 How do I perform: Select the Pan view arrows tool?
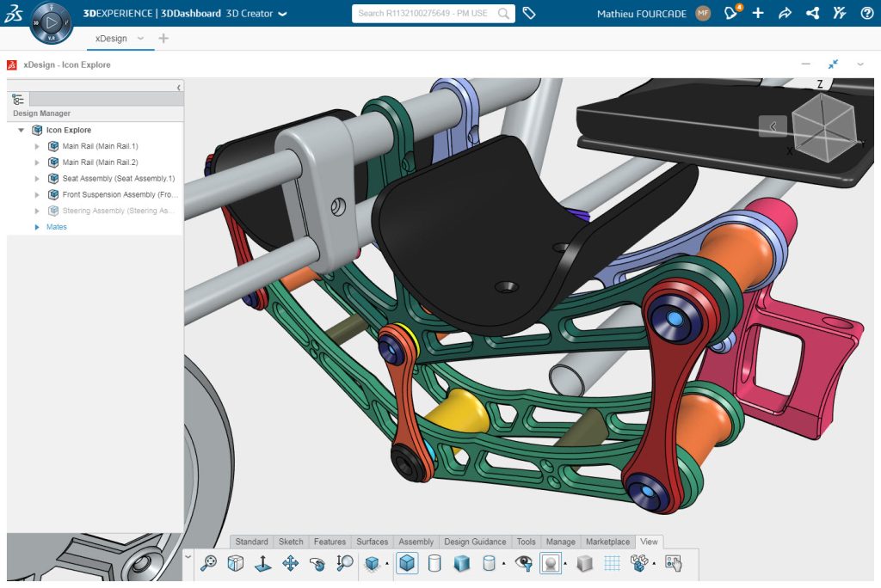[290, 563]
